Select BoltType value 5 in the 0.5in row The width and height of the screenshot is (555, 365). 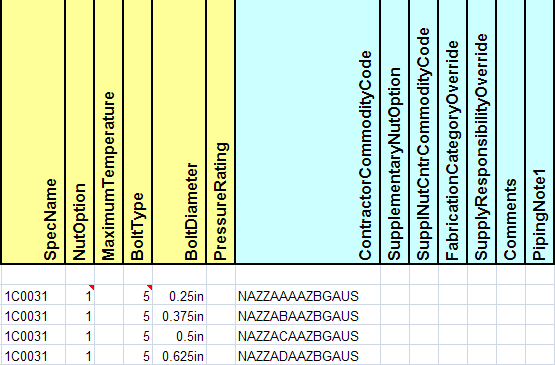pyautogui.click(x=138, y=335)
